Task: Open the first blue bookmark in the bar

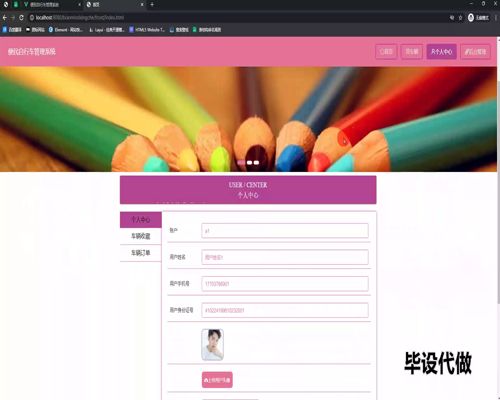Action: tap(12, 30)
